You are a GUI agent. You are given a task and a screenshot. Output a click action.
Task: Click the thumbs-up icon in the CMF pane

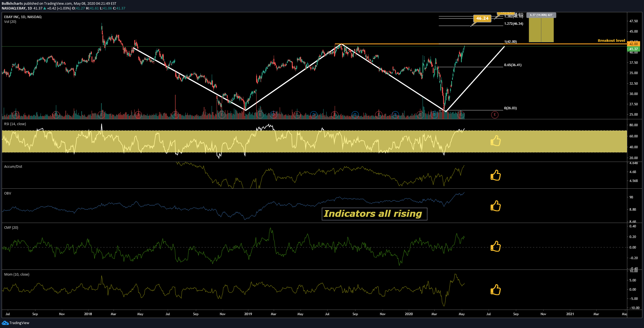pos(496,246)
